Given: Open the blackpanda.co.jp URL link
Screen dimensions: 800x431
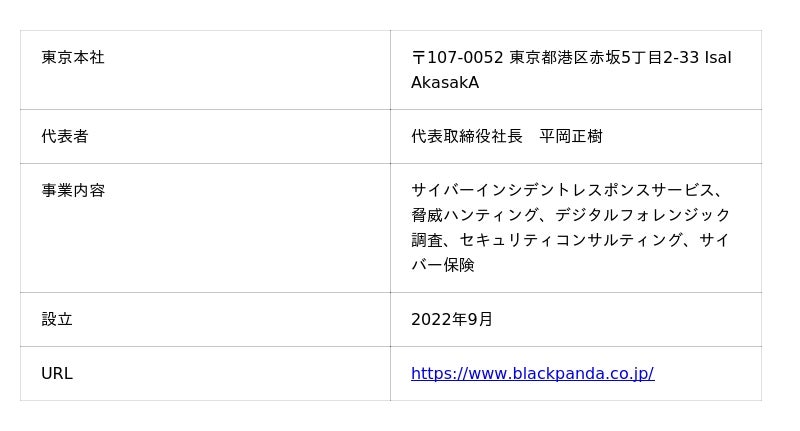Looking at the screenshot, I should click(x=532, y=374).
